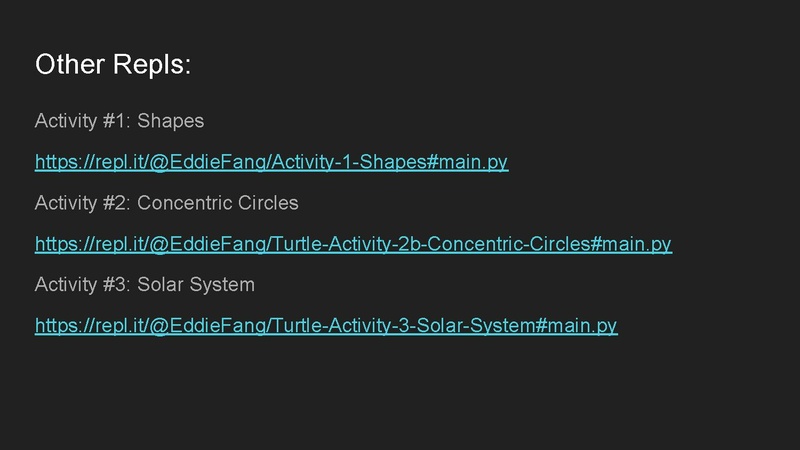This screenshot has width=800, height=450.
Task: Click the "Activity #1: Shapes" text line
Action: [x=119, y=121]
